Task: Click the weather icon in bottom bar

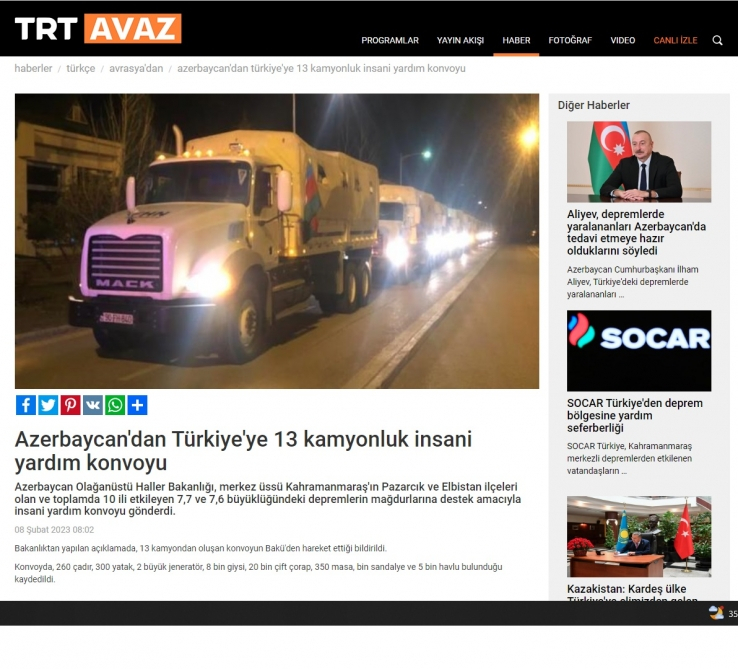Action: pos(716,612)
